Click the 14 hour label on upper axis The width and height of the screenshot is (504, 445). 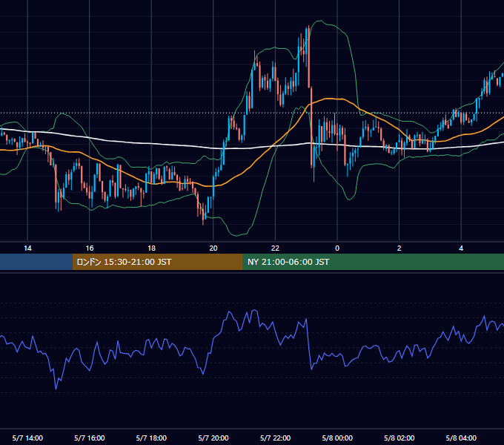(x=27, y=248)
